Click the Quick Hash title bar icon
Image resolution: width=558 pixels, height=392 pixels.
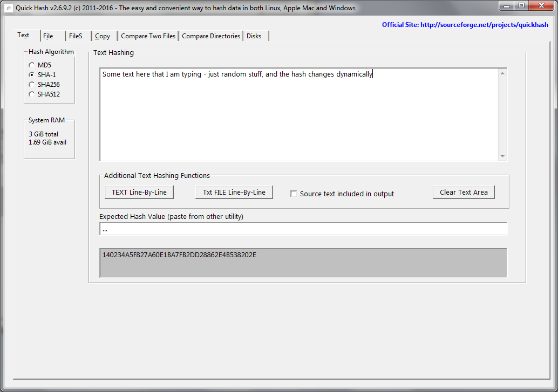coord(8,8)
